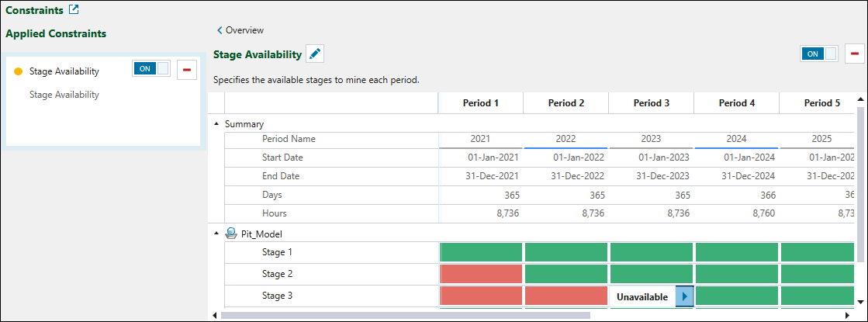Click the Stage 3 Period 3 Unavailable cell
This screenshot has width=868, height=322.
[641, 296]
